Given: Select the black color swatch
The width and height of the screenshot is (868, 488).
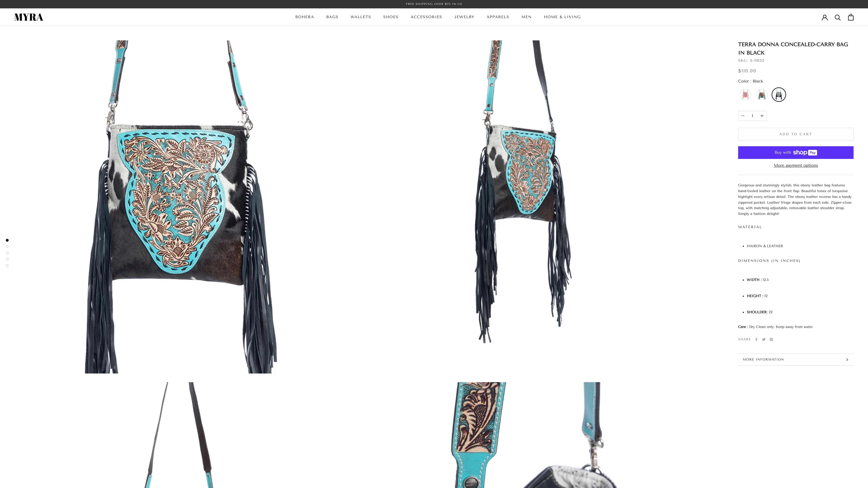Looking at the screenshot, I should (779, 95).
